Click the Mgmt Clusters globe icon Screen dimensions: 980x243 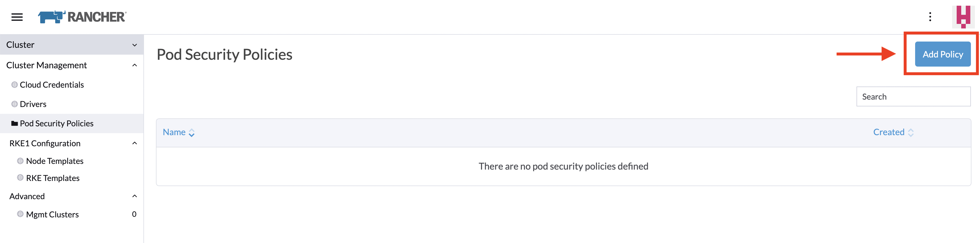(x=20, y=214)
